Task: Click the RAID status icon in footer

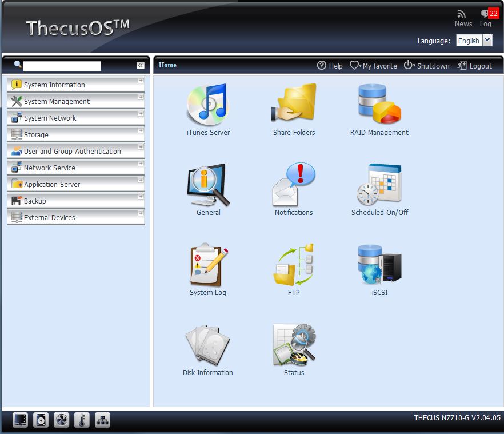Action: coord(20,420)
